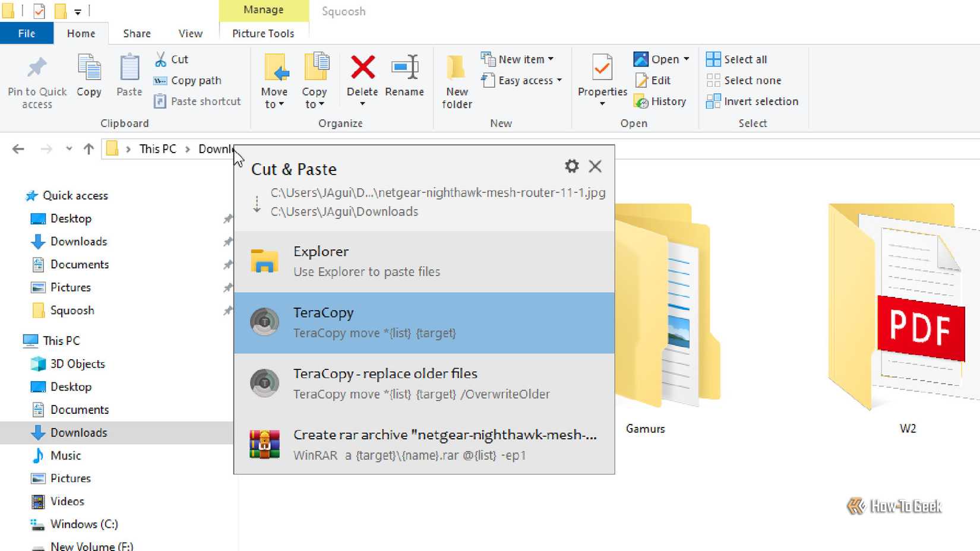
Task: Select Create rar archive WinRAR option
Action: [x=424, y=445]
